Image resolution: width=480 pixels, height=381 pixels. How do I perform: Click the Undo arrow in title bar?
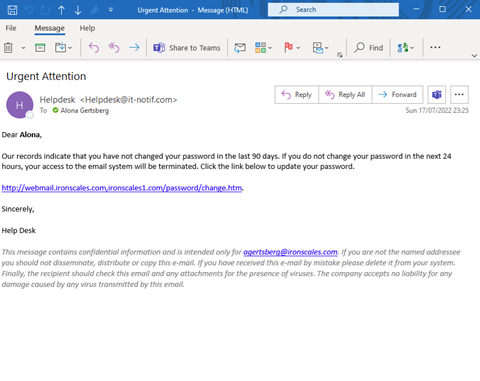coord(29,10)
